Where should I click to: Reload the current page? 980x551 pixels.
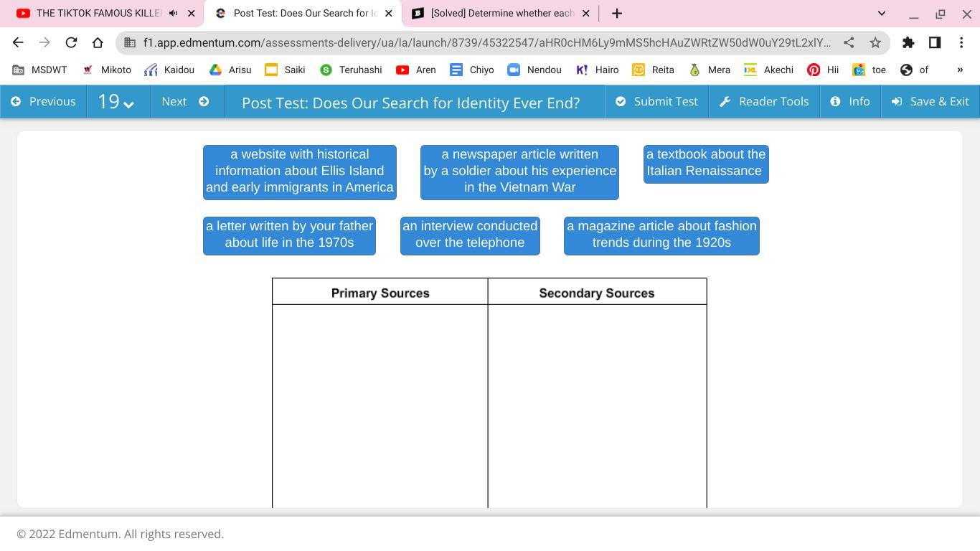click(x=71, y=42)
